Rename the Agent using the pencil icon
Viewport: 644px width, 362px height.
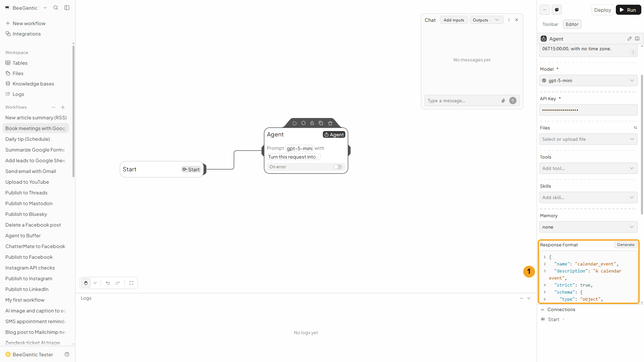point(630,39)
